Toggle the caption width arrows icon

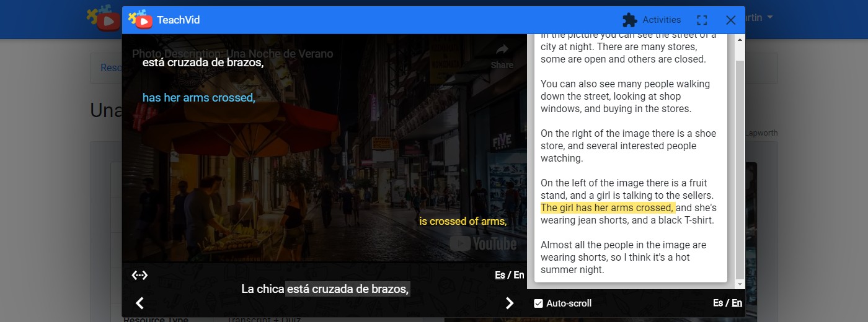click(x=139, y=275)
